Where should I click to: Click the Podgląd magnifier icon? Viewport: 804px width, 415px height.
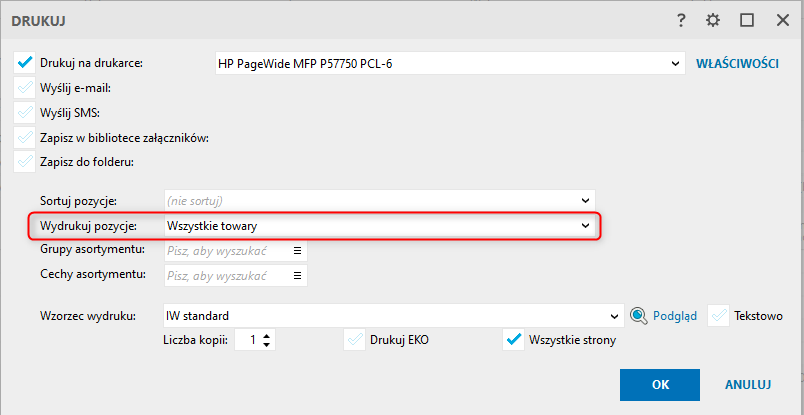pyautogui.click(x=639, y=316)
